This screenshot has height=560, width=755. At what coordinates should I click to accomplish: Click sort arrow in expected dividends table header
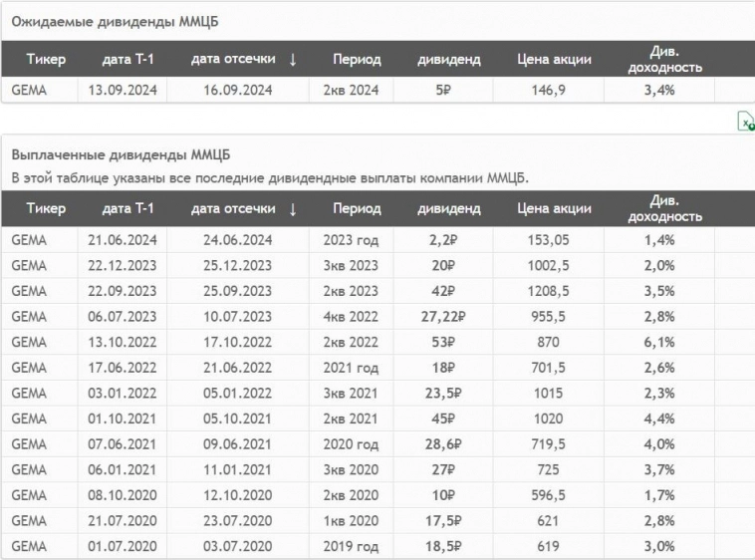tap(293, 60)
